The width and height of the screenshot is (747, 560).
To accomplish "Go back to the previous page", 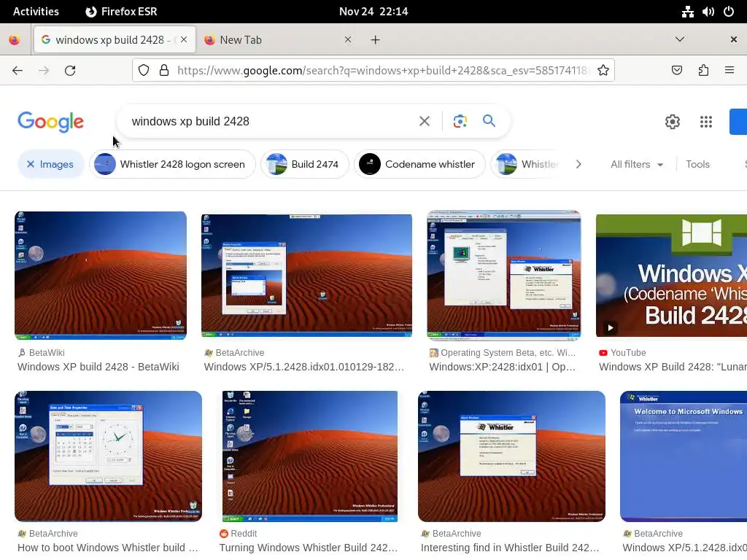I will tap(18, 71).
